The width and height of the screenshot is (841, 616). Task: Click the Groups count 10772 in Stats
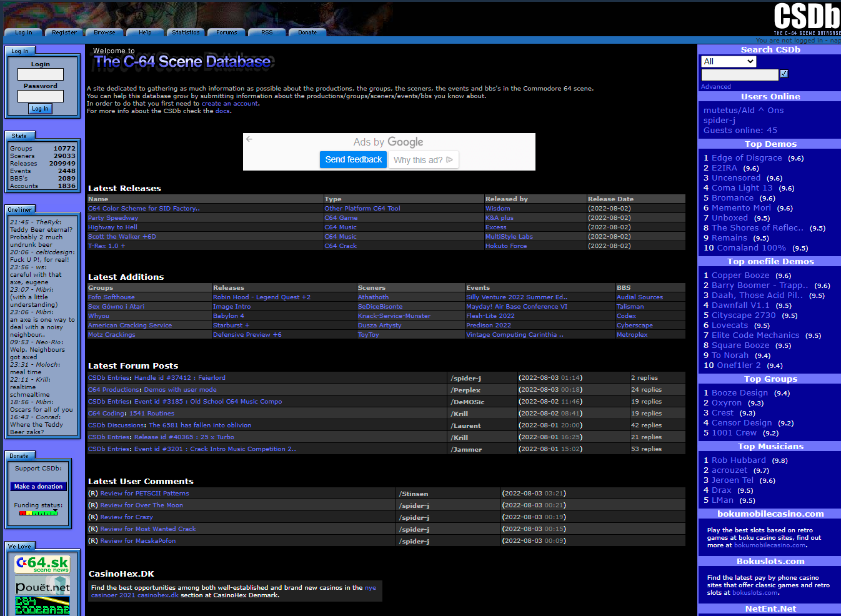[x=64, y=149]
